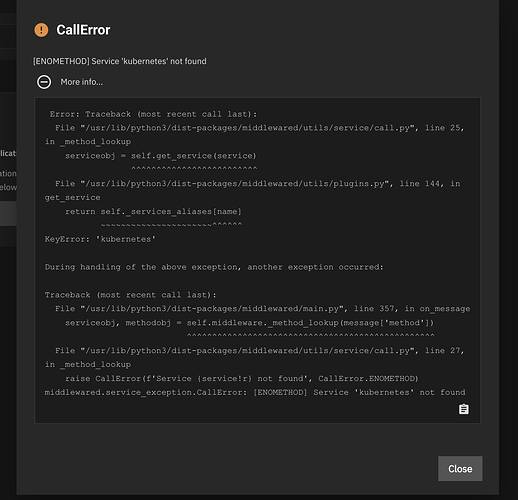Viewport: 518px width, 500px height.
Task: Click the plugins.py line 144 file path
Action: [x=258, y=184]
